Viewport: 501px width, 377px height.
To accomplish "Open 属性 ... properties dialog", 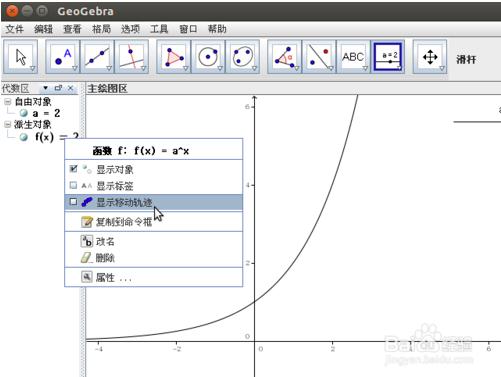I will coord(153,277).
